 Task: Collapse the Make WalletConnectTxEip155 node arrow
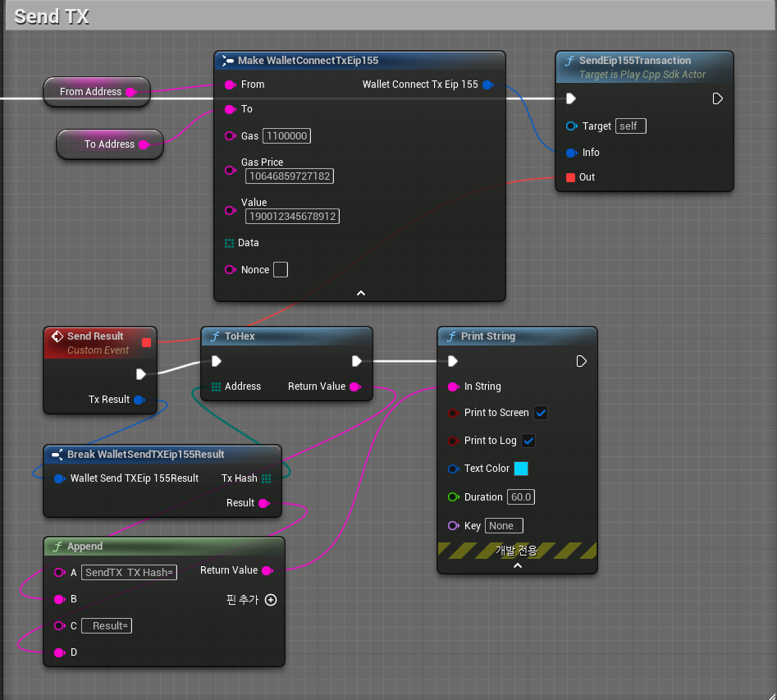(x=359, y=293)
